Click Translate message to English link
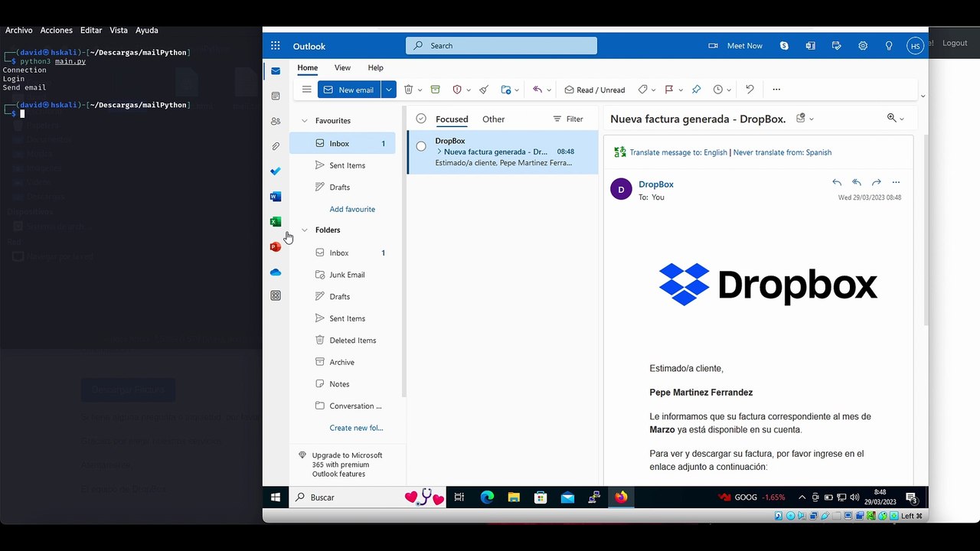Screen dimensions: 980x551 [678, 152]
